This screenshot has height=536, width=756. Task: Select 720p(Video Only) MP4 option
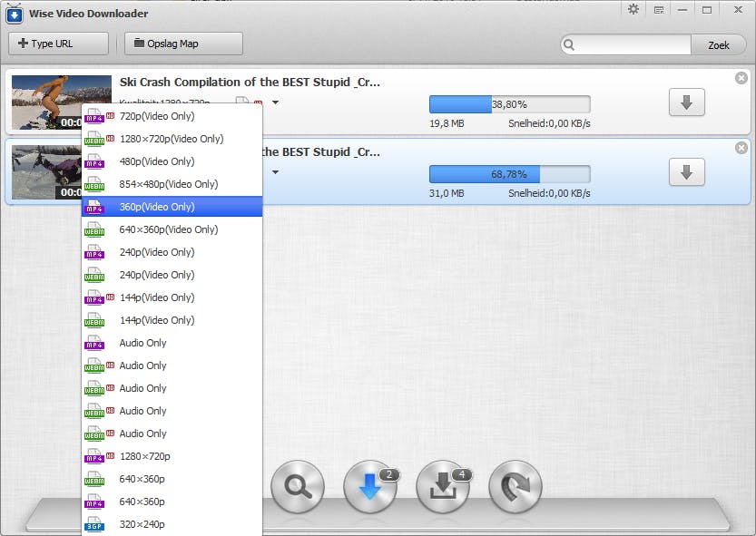(x=172, y=116)
